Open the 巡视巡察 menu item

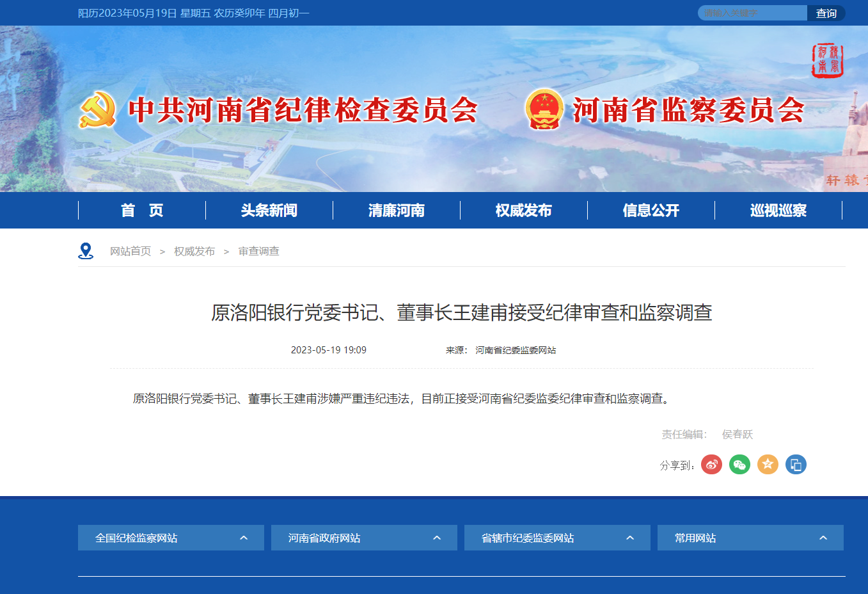778,211
